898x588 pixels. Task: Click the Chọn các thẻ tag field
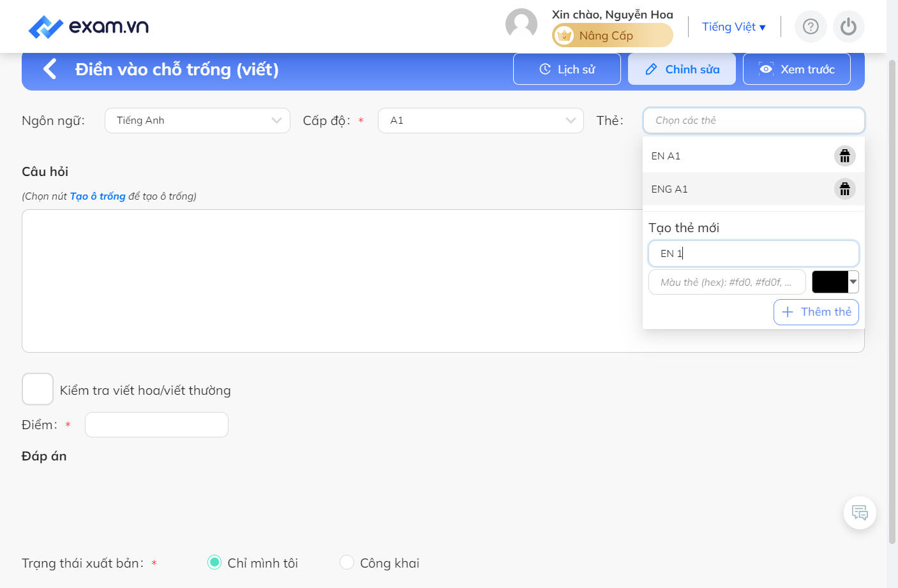754,121
